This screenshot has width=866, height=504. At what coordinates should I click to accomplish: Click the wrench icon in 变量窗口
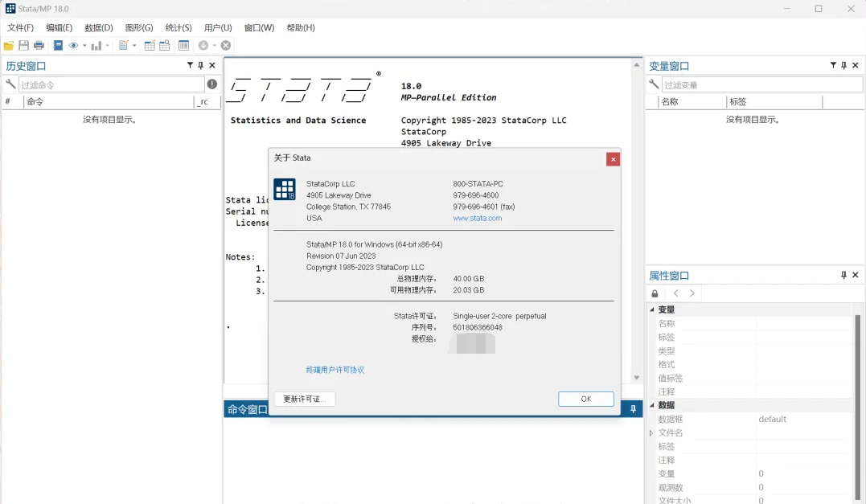(x=654, y=84)
